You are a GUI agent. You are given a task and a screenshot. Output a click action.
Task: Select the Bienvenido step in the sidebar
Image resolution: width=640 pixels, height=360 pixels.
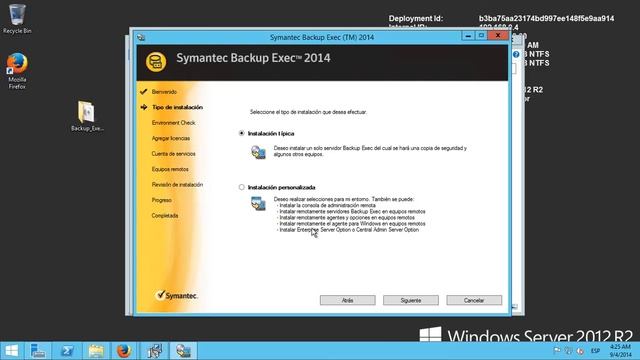point(164,92)
